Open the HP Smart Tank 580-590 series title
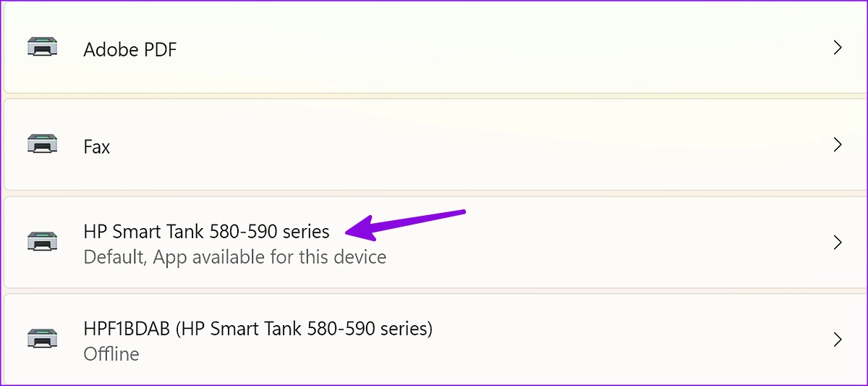868x386 pixels. coord(206,232)
